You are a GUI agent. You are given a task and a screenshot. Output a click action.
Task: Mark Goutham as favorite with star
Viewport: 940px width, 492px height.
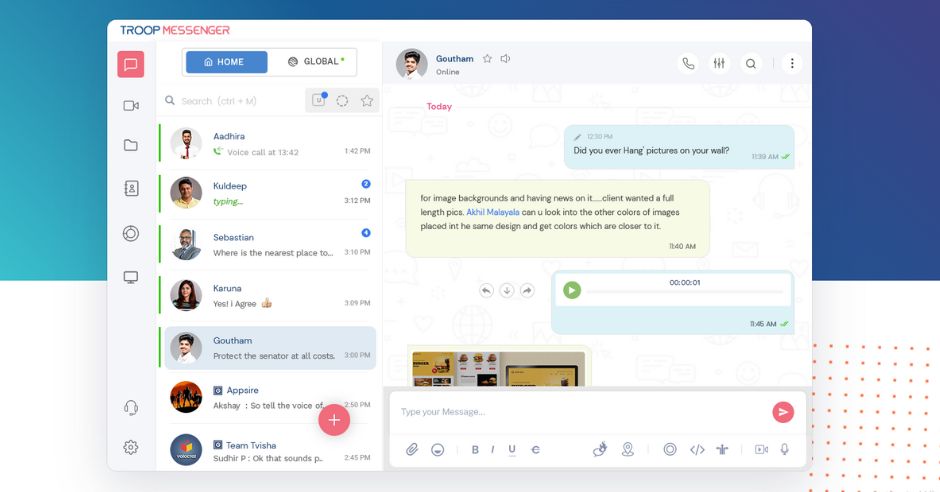pos(487,59)
